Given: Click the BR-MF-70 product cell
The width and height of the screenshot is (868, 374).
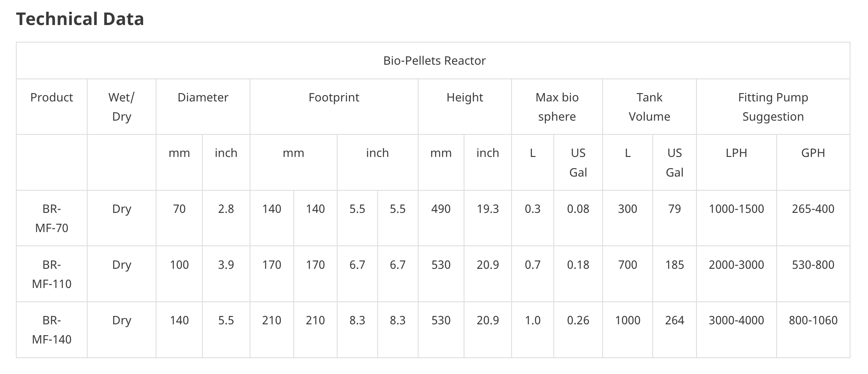Looking at the screenshot, I should [52, 218].
